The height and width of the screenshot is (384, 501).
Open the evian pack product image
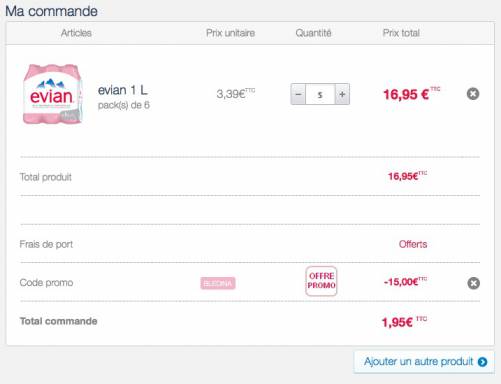(x=52, y=94)
